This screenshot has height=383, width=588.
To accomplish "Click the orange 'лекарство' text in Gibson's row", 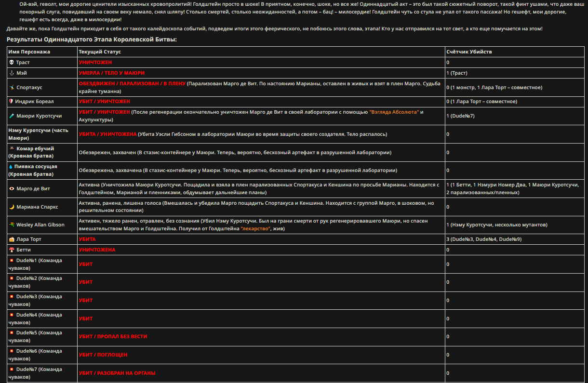I will 255,229.
